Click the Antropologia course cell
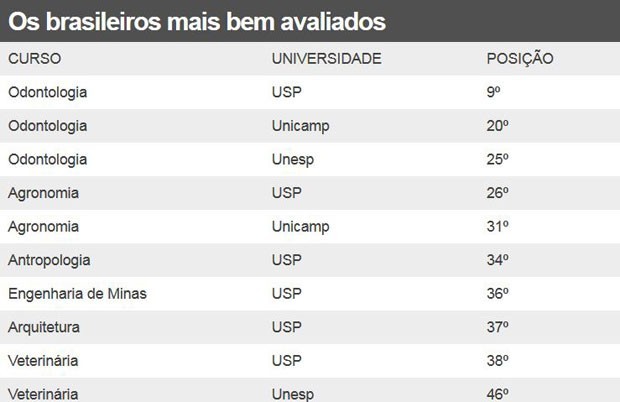Screen dimensions: 620x402 click(49, 260)
